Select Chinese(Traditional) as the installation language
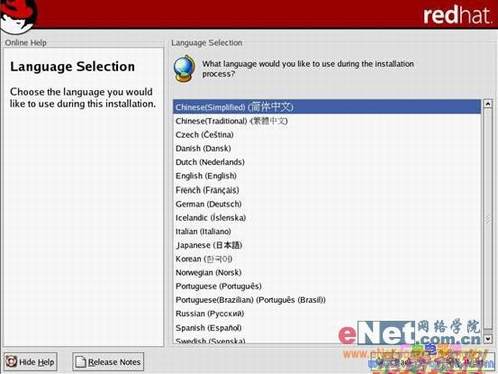This screenshot has height=374, width=498. coord(327,121)
